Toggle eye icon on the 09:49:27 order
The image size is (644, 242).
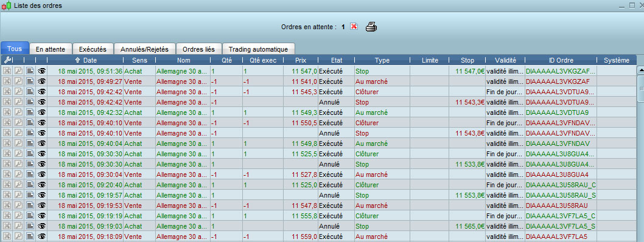[41, 81]
